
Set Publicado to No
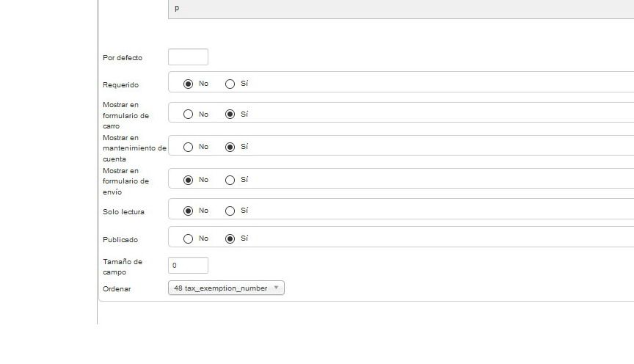pos(188,239)
